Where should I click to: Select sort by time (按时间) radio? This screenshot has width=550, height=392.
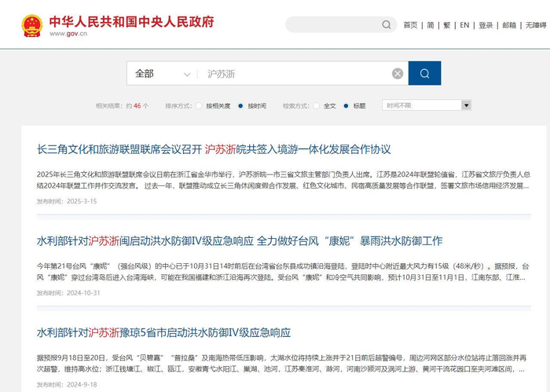click(x=240, y=106)
